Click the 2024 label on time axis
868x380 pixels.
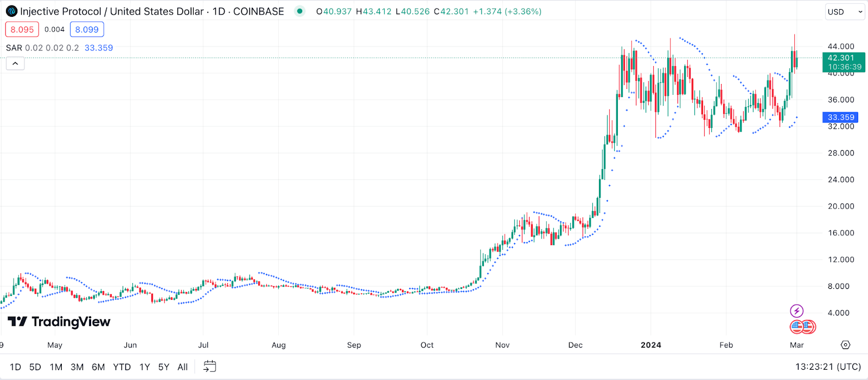651,345
